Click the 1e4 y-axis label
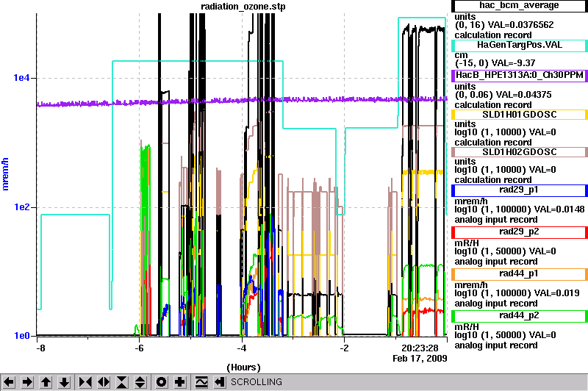This screenshot has height=391, width=588. [21, 78]
